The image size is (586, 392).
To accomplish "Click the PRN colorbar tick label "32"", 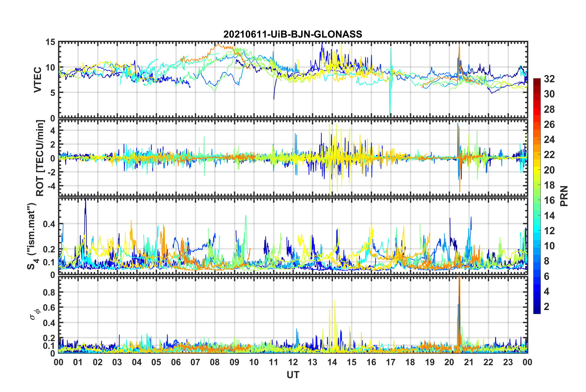I will click(549, 79).
